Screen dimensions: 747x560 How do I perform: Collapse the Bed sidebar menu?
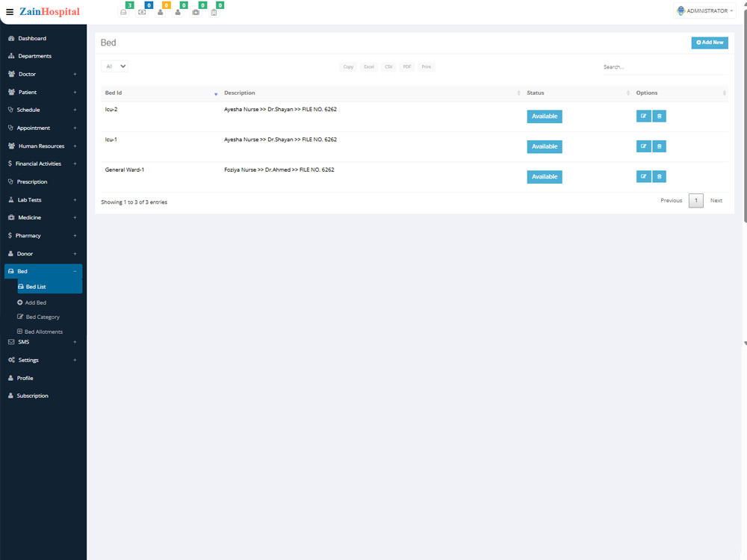[x=43, y=272]
